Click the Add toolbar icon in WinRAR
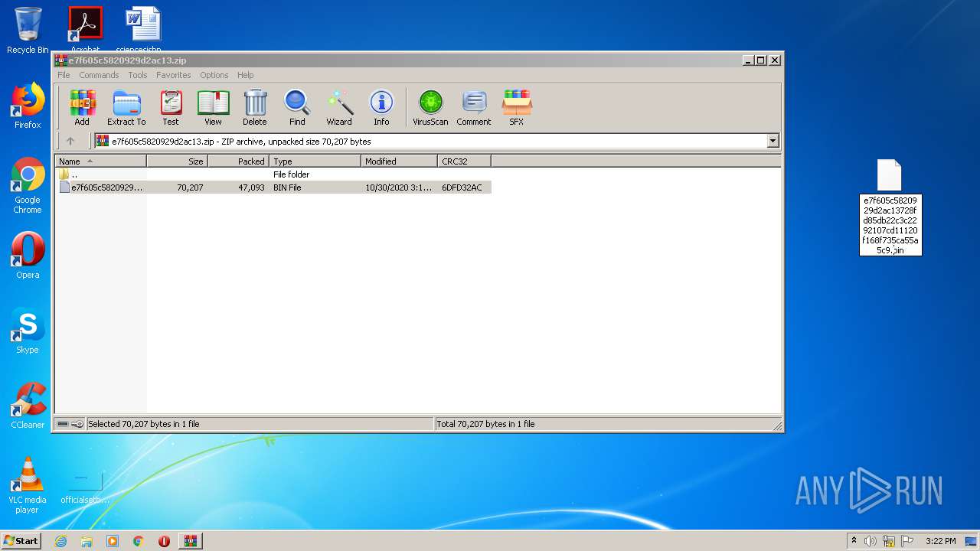This screenshot has height=551, width=980. [x=82, y=107]
